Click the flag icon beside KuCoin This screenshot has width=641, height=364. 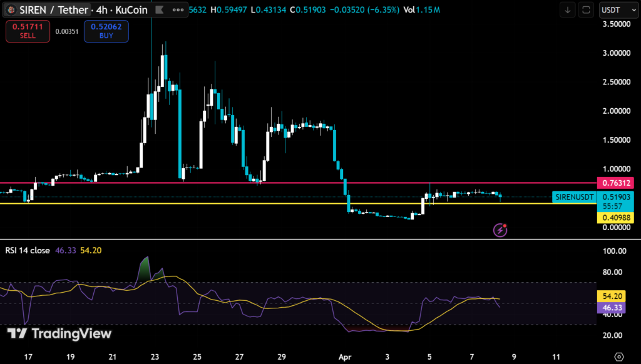[x=160, y=10]
